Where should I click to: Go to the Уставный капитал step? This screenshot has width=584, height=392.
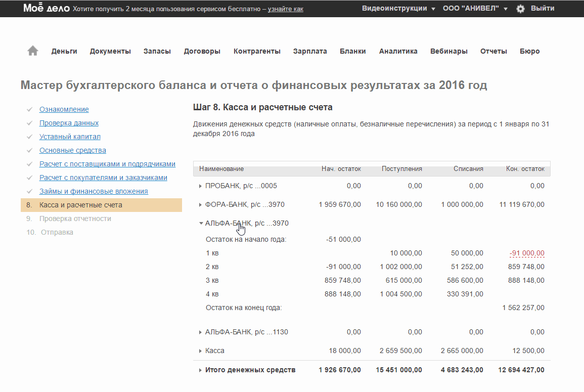coord(70,137)
